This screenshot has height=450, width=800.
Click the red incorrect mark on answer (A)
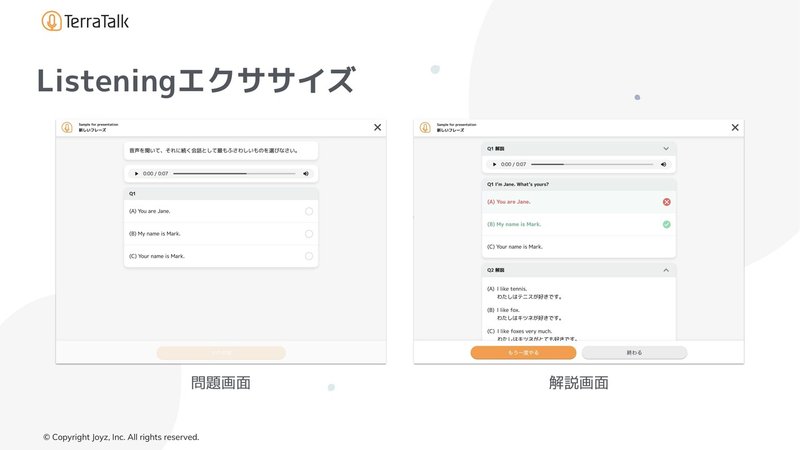[x=666, y=202]
